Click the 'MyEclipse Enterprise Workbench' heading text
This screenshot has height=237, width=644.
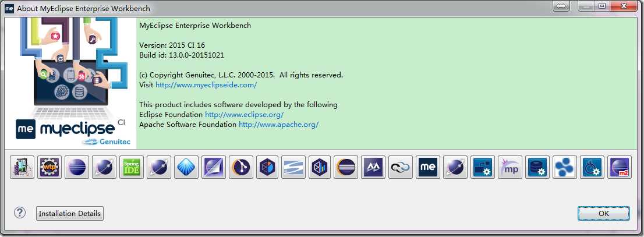[195, 26]
